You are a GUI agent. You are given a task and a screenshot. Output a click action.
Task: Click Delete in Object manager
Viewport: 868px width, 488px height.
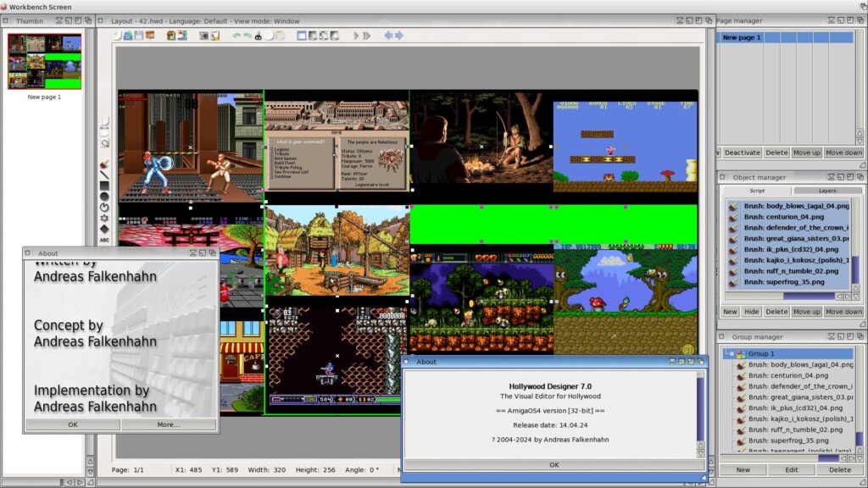776,312
